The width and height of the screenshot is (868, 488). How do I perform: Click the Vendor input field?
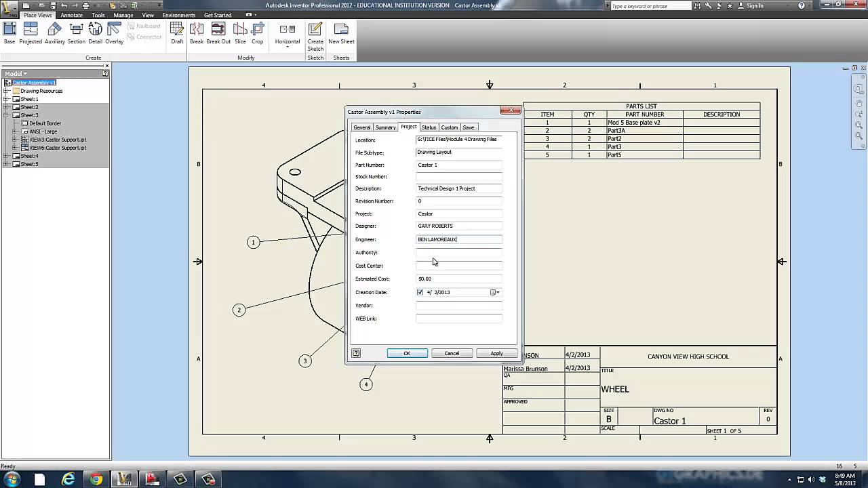[459, 306]
